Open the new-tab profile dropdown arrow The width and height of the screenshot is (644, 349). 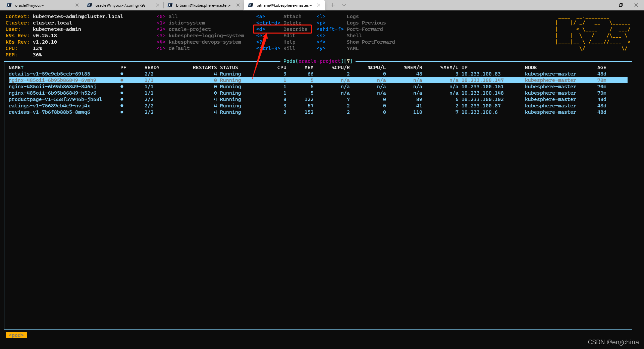pos(344,5)
